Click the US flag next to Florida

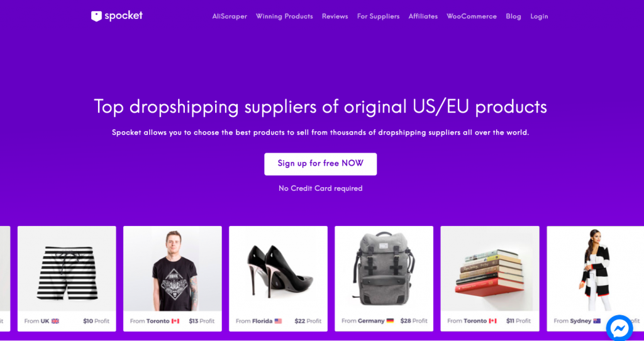point(278,321)
